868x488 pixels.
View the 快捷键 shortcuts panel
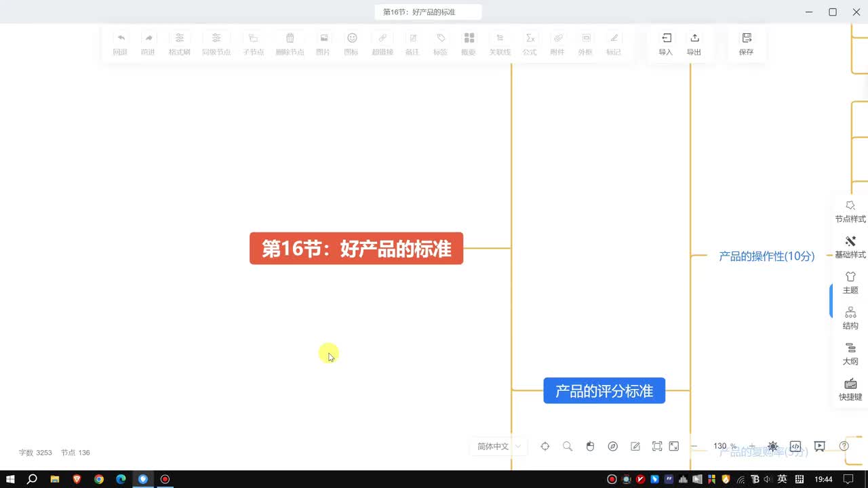[850, 390]
